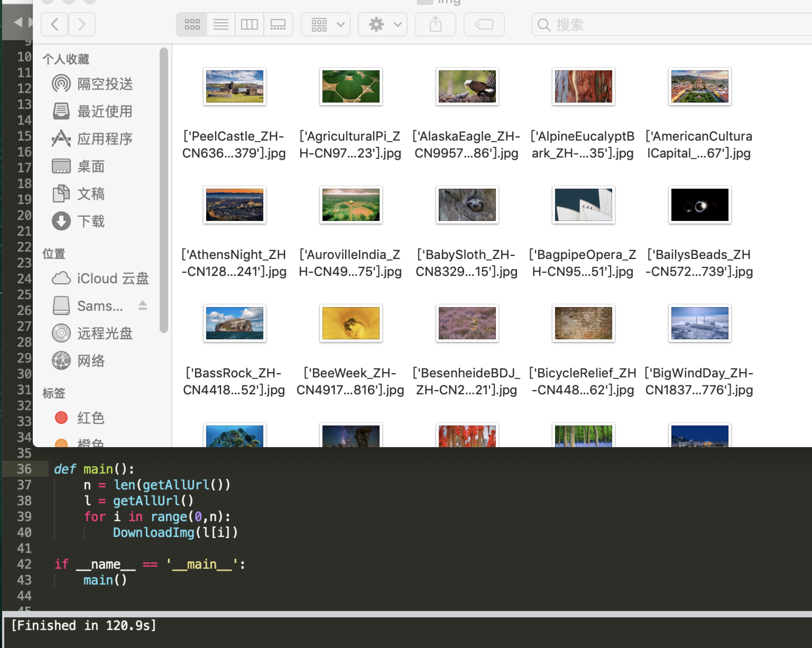The height and width of the screenshot is (648, 812).
Task: Open the gear action menu
Action: point(383,25)
